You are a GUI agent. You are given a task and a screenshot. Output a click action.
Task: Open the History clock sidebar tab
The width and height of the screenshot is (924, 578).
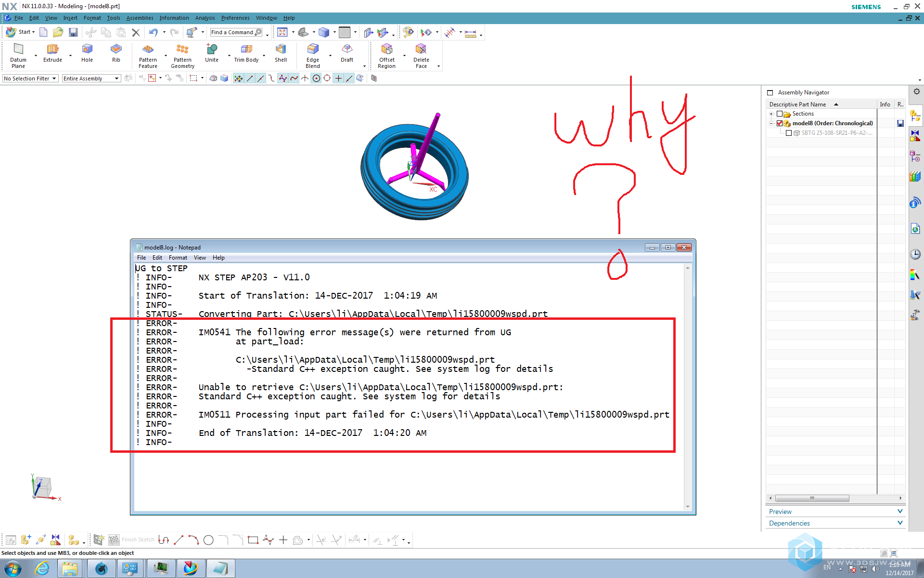tap(915, 254)
